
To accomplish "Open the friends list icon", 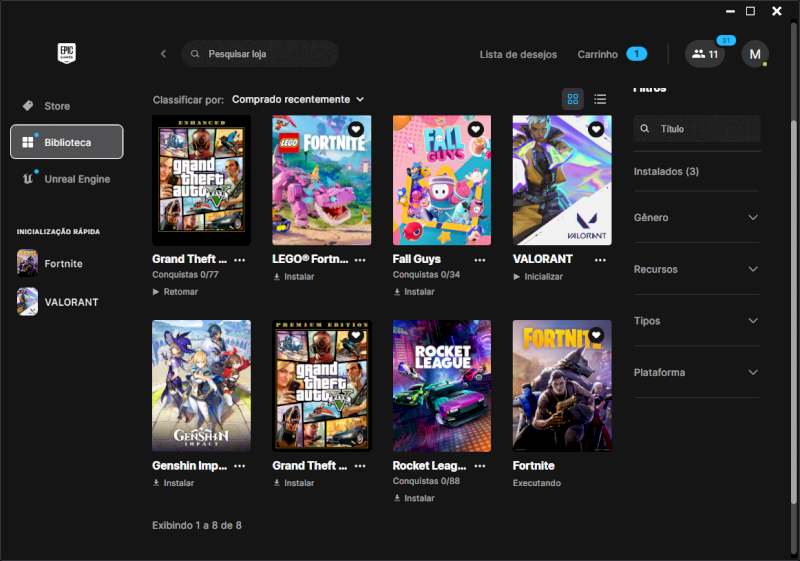I will click(705, 54).
